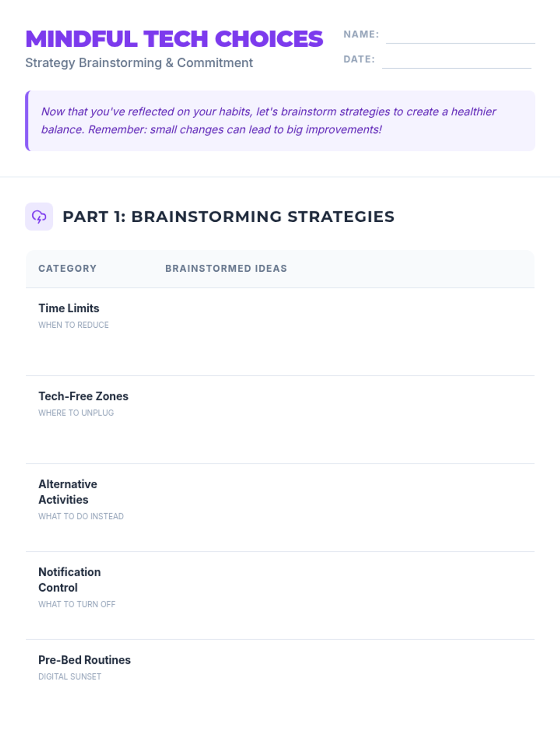This screenshot has height=747, width=560.
Task: Click the Mindful Tech Choices title
Action: [x=174, y=39]
